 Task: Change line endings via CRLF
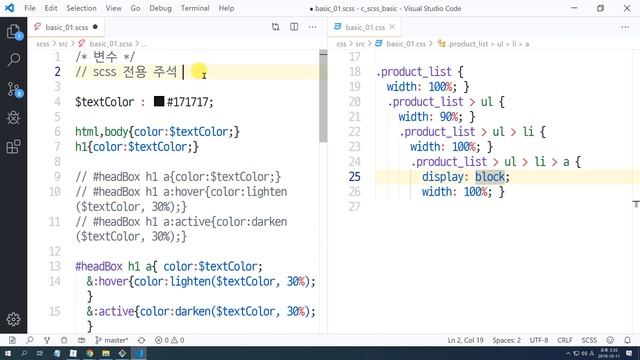pos(565,340)
